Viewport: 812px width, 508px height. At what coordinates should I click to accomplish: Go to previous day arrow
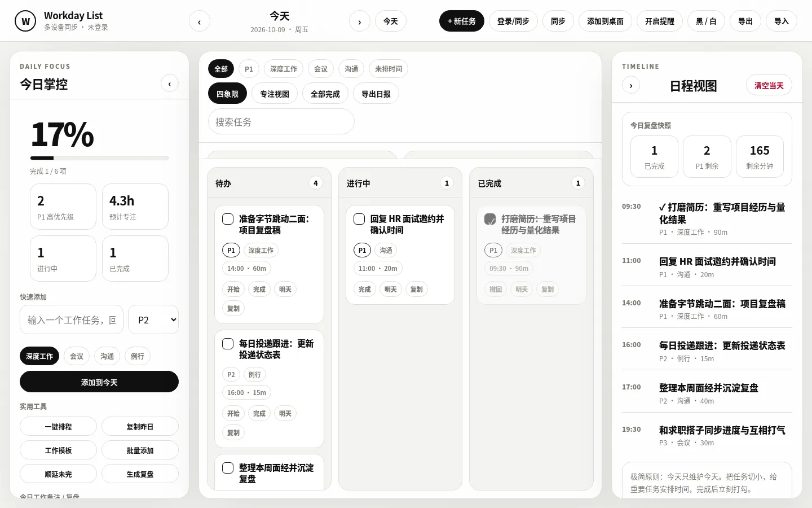pos(199,21)
